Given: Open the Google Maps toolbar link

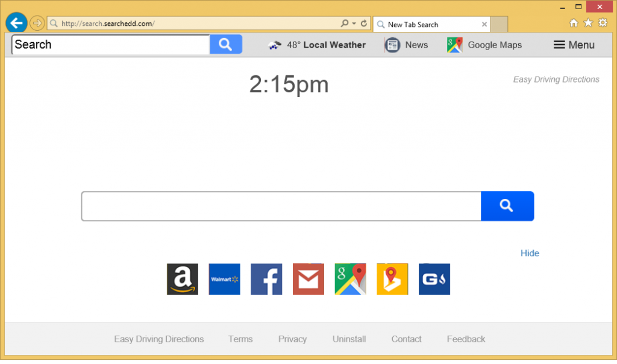Looking at the screenshot, I should 495,45.
